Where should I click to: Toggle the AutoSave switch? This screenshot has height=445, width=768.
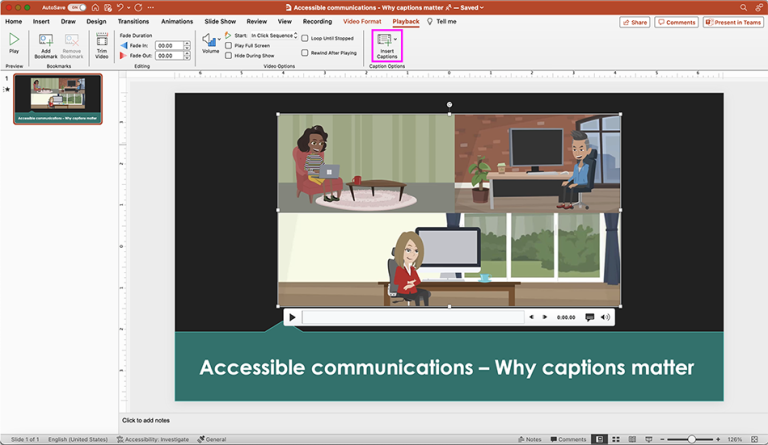pos(76,7)
